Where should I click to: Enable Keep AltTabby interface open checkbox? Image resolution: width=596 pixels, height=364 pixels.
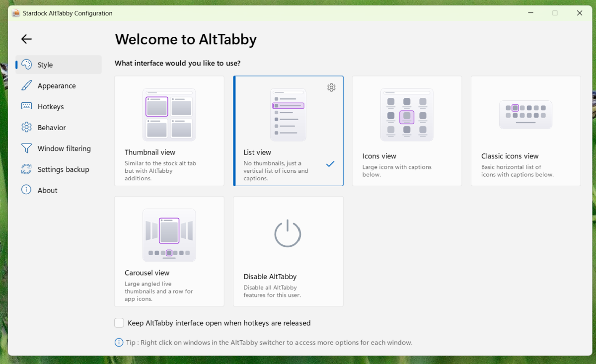119,323
